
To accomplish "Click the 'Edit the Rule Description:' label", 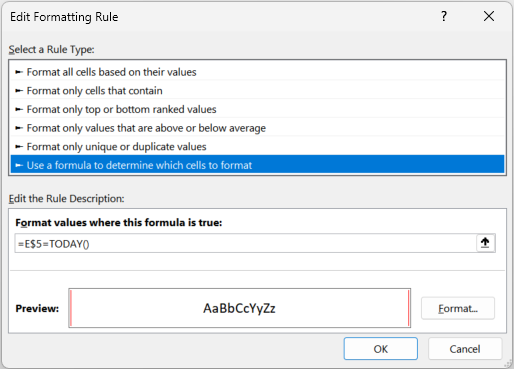I will point(66,199).
